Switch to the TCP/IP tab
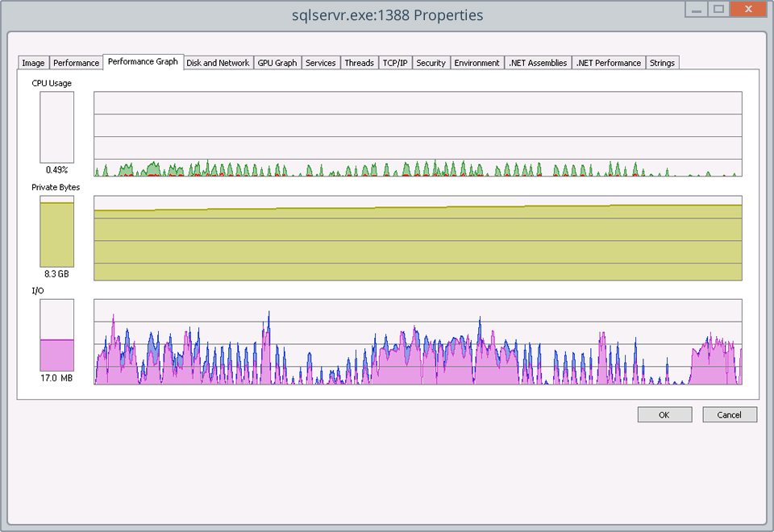The height and width of the screenshot is (532, 774). tap(395, 63)
